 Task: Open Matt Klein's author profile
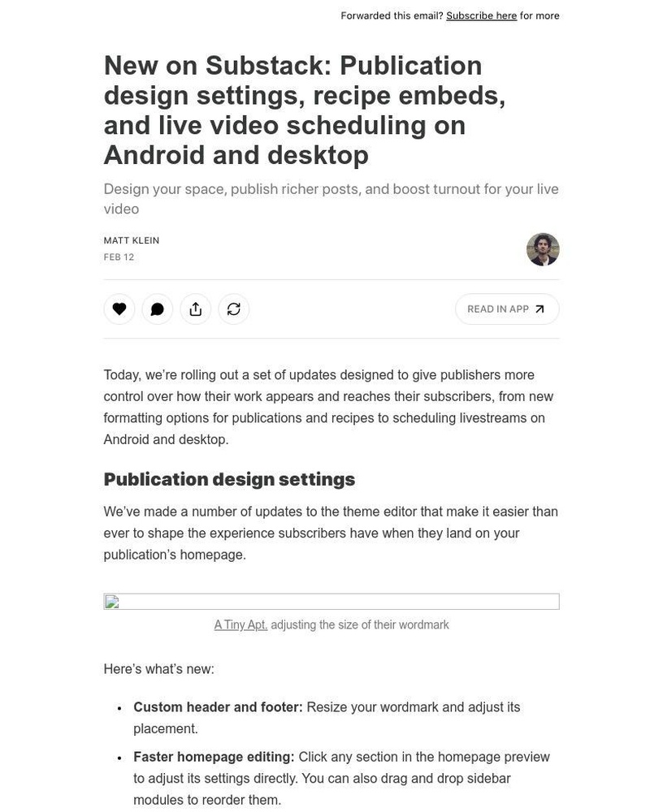(x=131, y=240)
